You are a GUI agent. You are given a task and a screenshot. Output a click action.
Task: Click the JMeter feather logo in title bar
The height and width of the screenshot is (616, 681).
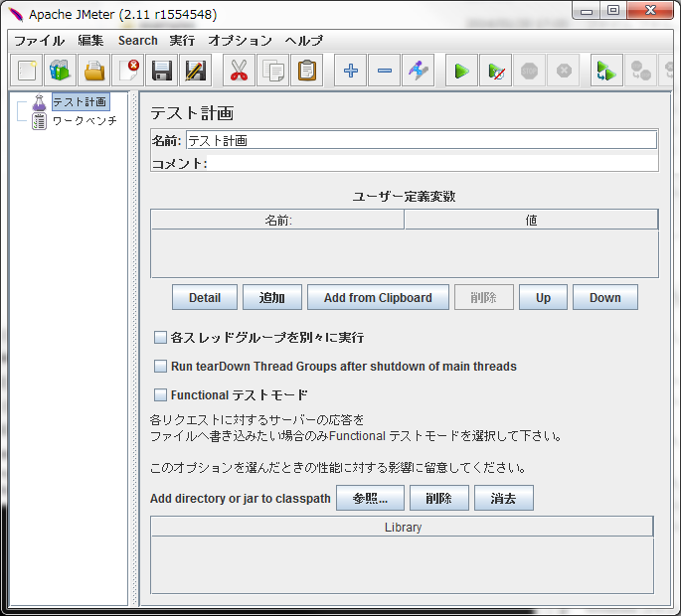tap(16, 14)
